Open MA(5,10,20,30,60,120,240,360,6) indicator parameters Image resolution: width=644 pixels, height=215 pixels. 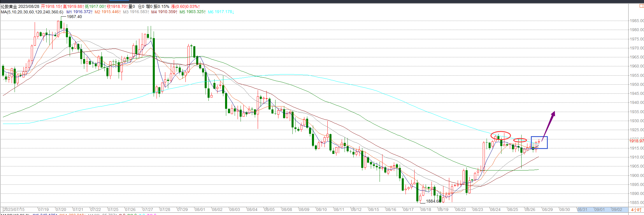pos(32,12)
